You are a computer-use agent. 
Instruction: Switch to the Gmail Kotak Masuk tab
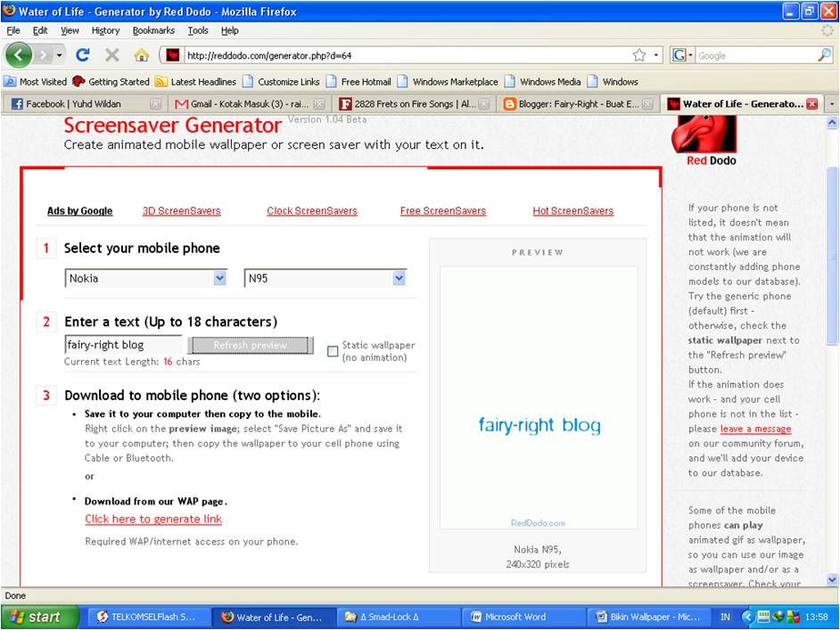[x=241, y=103]
